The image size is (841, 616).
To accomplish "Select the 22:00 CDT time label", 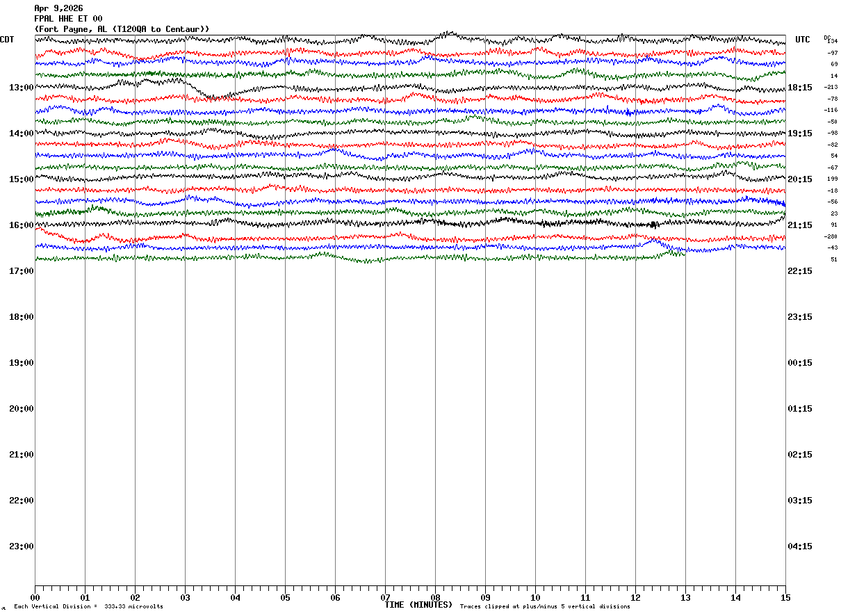I will click(x=22, y=501).
